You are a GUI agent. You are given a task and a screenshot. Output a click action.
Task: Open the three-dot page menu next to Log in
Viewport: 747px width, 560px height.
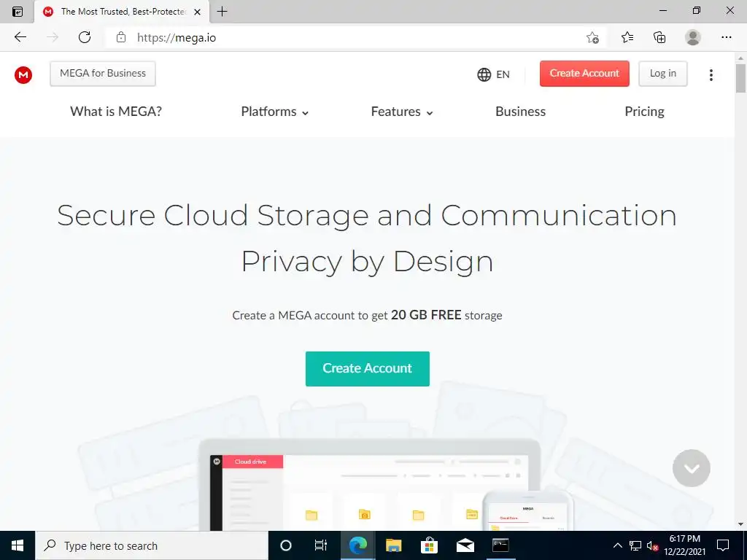[x=711, y=75]
